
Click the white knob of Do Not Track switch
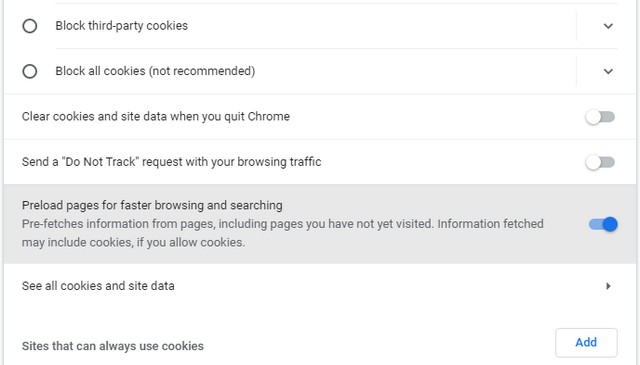coord(593,162)
